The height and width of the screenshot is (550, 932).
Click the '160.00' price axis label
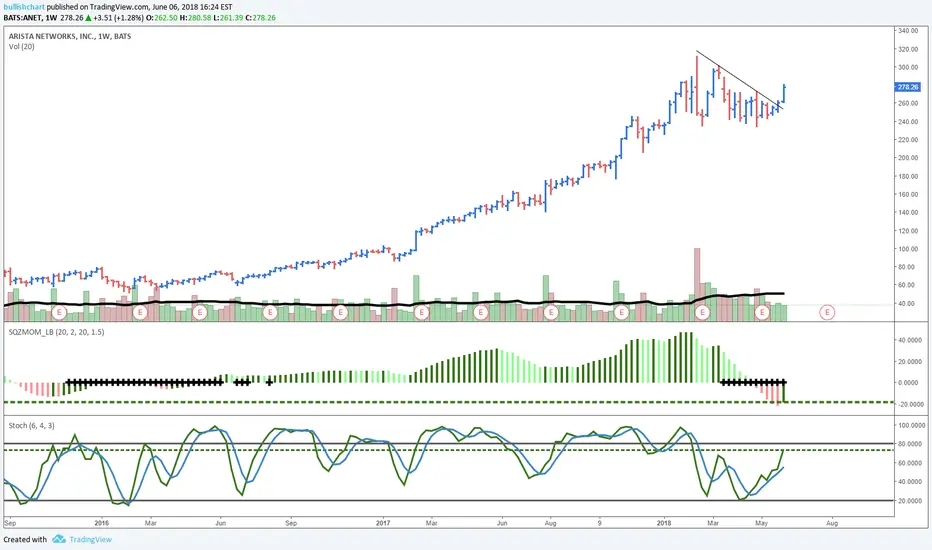click(908, 194)
